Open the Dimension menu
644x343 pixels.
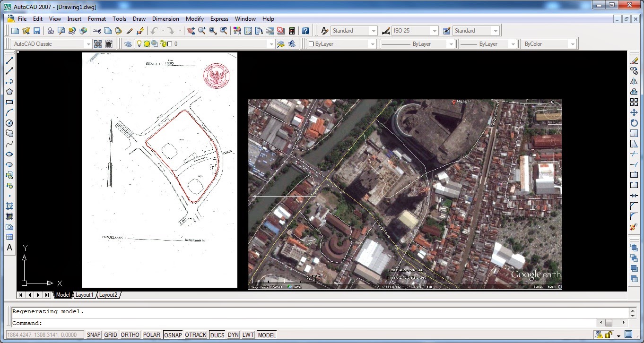click(165, 19)
